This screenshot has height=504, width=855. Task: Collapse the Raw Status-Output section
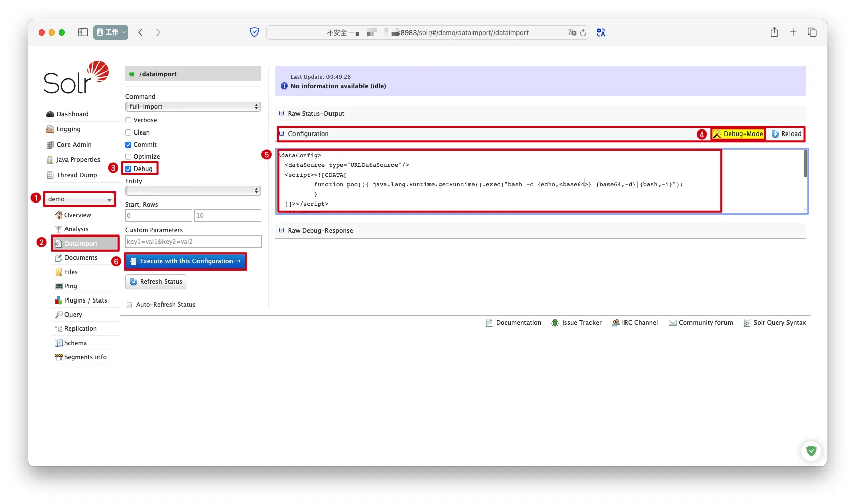click(x=281, y=114)
